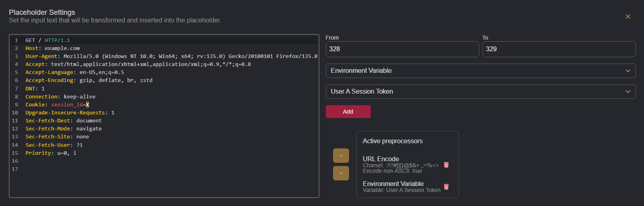Click the Add button
Viewport: 644px width, 206px height.
(348, 112)
